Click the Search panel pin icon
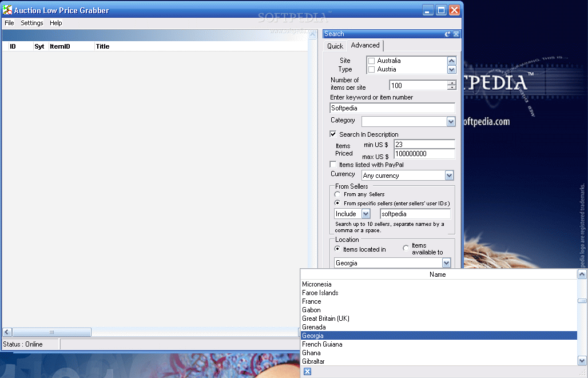The height and width of the screenshot is (378, 588). pos(447,34)
